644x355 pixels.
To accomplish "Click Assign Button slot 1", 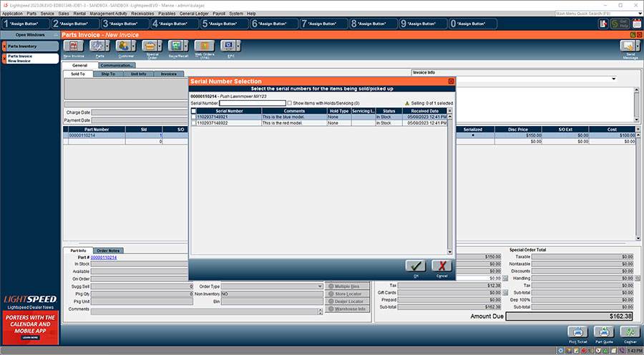I will [x=26, y=24].
